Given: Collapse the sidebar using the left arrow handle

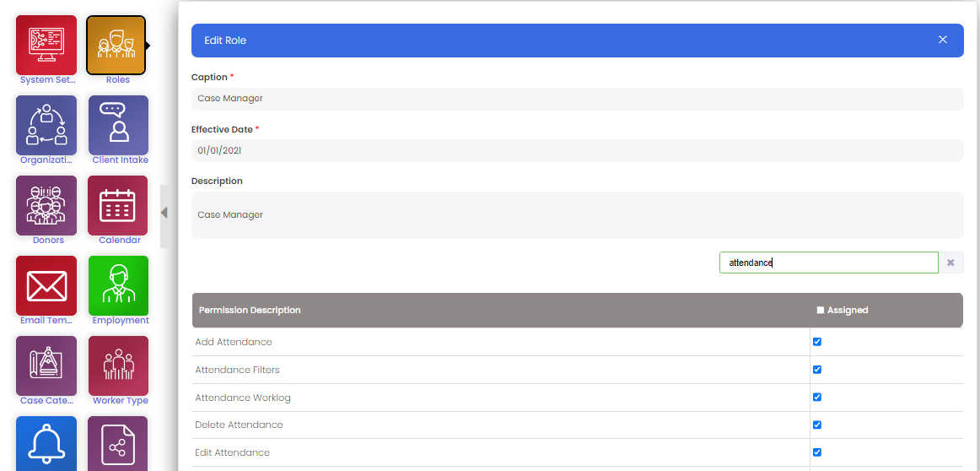Looking at the screenshot, I should (x=164, y=213).
